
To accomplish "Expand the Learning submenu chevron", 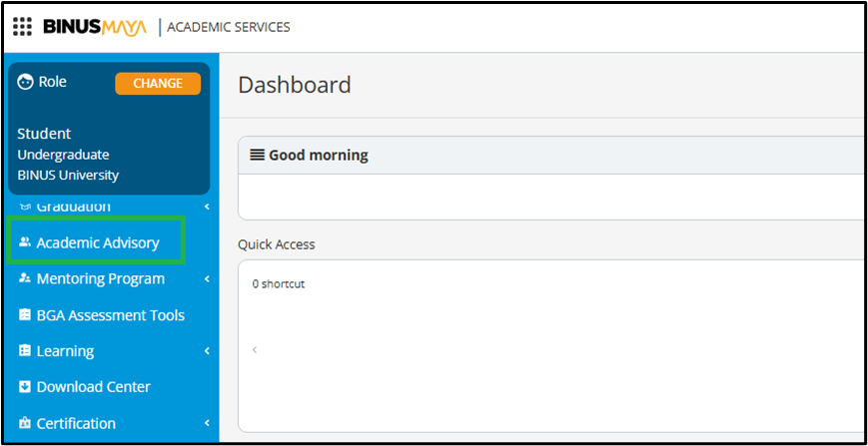I will click(x=207, y=351).
